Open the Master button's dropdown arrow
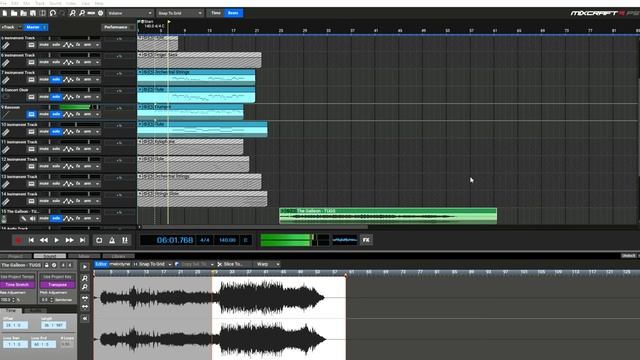 (x=44, y=27)
